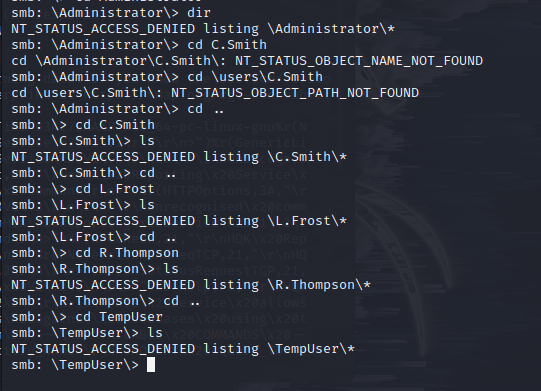Click the NT_STATUS_OBJECT_NAME_NOT_FOUND error text
This screenshot has height=391, width=541.
click(x=359, y=61)
